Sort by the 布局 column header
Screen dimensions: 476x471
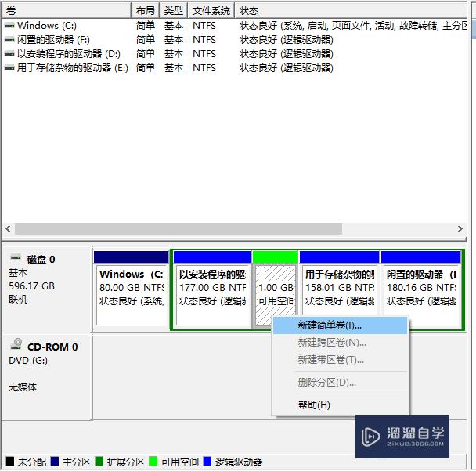tap(145, 11)
